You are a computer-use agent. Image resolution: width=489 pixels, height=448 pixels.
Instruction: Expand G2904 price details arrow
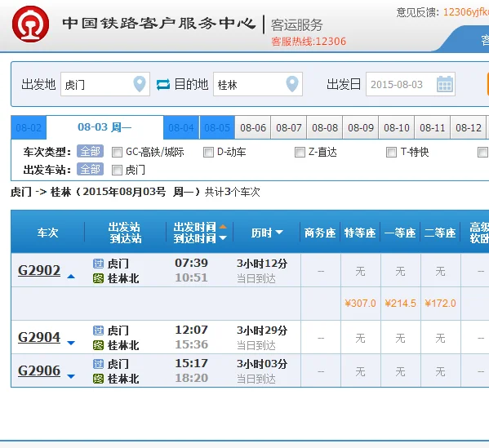(x=71, y=343)
